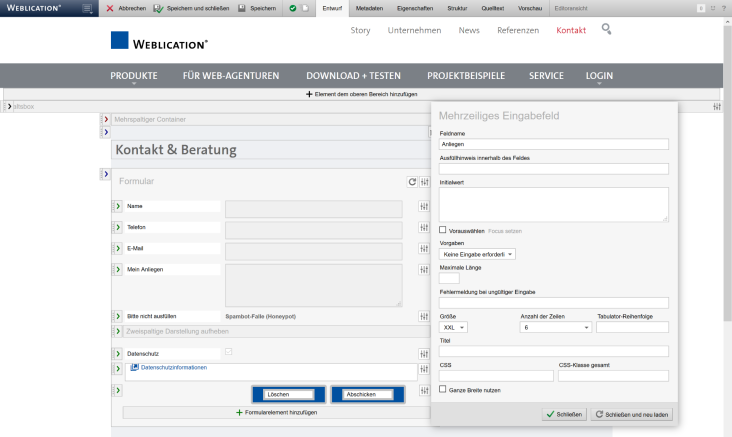Open the Vorschau tab
The image size is (732, 437).
click(530, 8)
